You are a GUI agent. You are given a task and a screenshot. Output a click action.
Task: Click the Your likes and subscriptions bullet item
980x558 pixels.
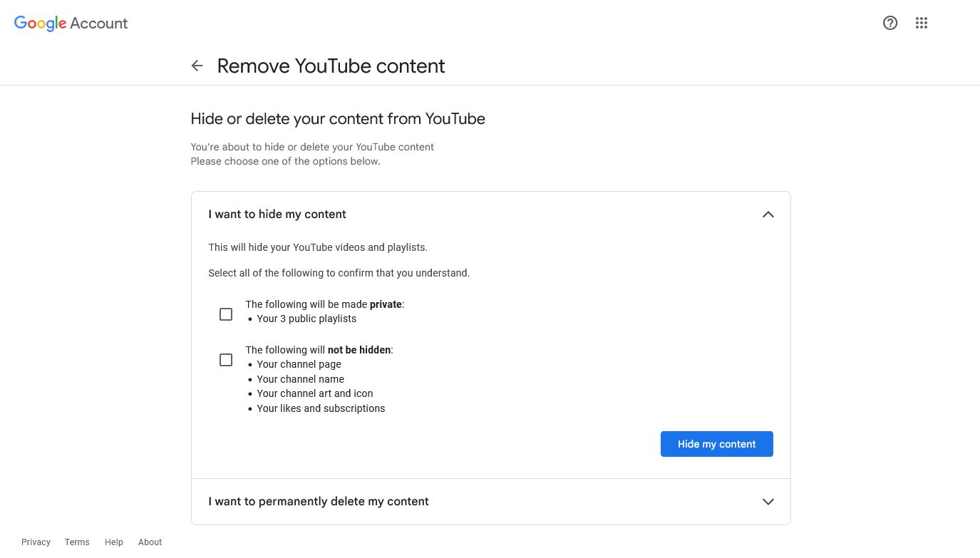click(321, 408)
